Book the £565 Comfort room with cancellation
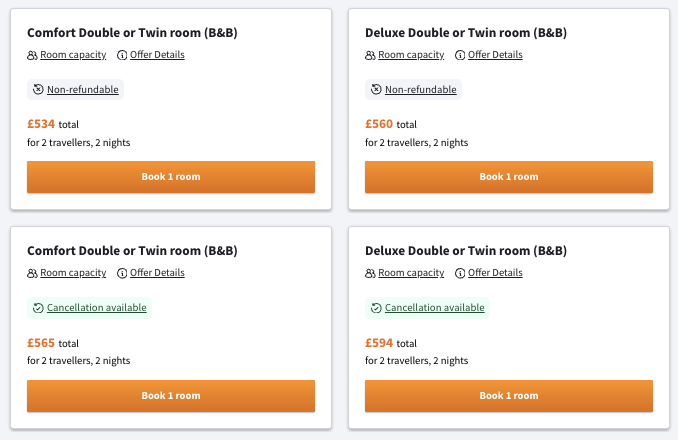This screenshot has height=440, width=678. point(171,396)
